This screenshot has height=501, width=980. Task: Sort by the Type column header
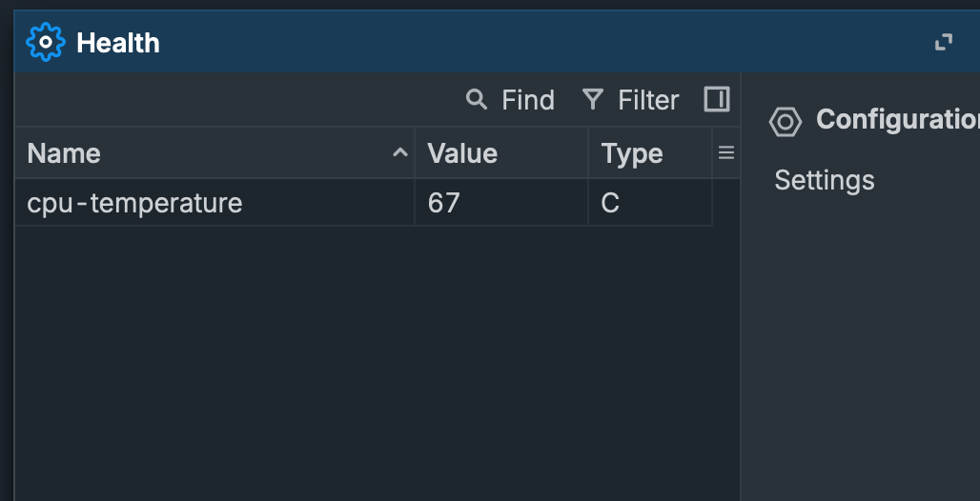pyautogui.click(x=650, y=153)
